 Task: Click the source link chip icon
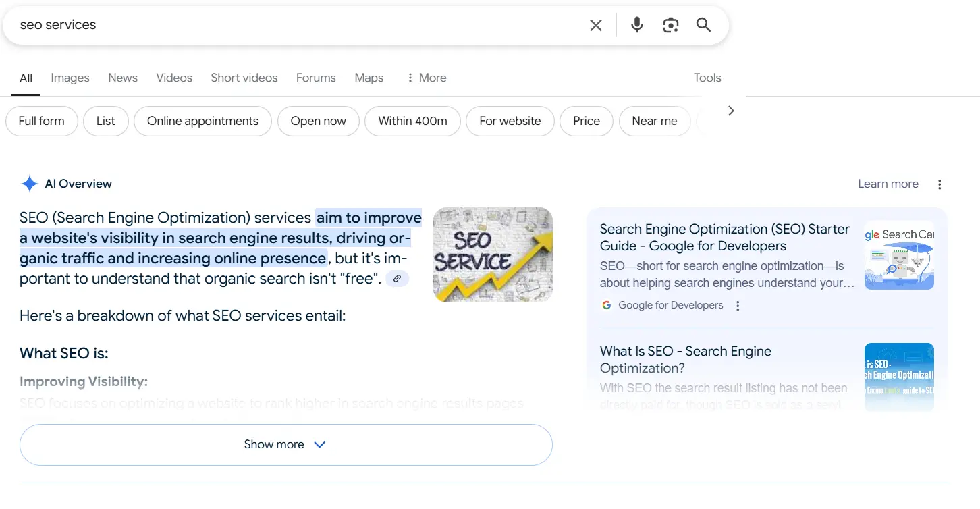(398, 278)
